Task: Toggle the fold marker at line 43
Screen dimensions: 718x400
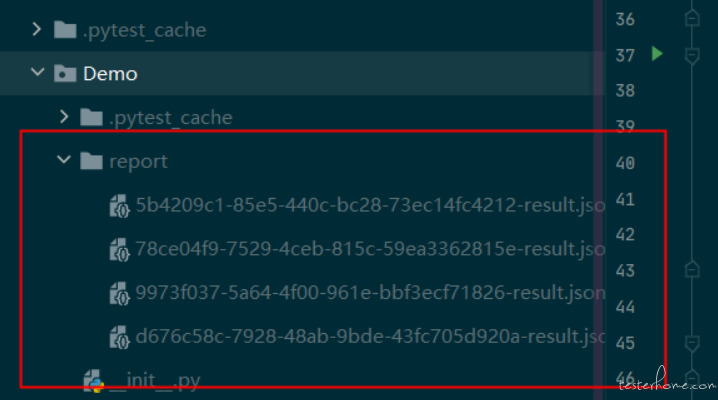Action: (692, 269)
